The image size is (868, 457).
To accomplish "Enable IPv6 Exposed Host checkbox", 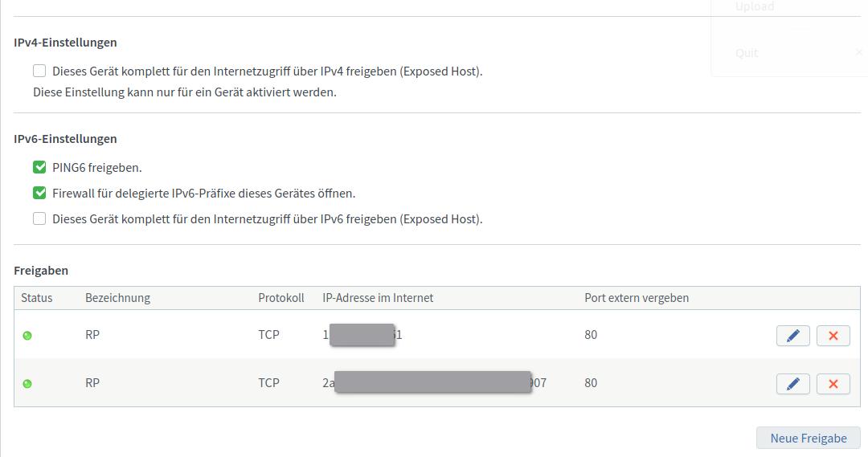I will pyautogui.click(x=39, y=219).
